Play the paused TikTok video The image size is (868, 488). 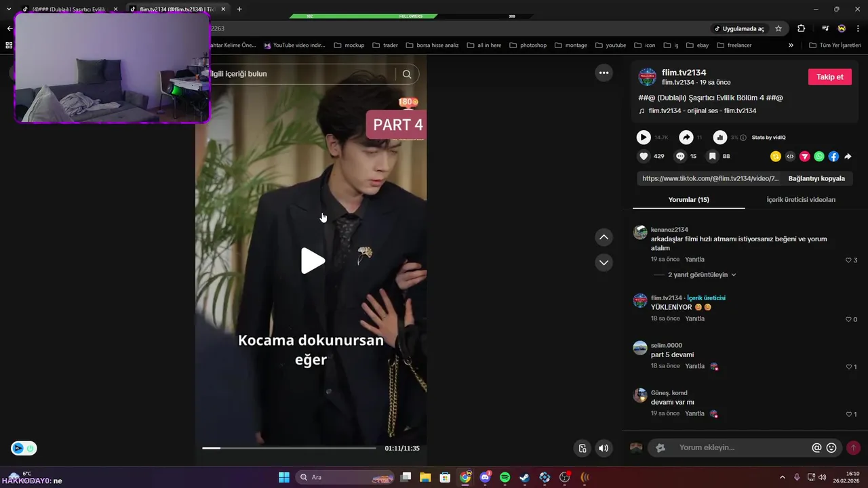(313, 261)
